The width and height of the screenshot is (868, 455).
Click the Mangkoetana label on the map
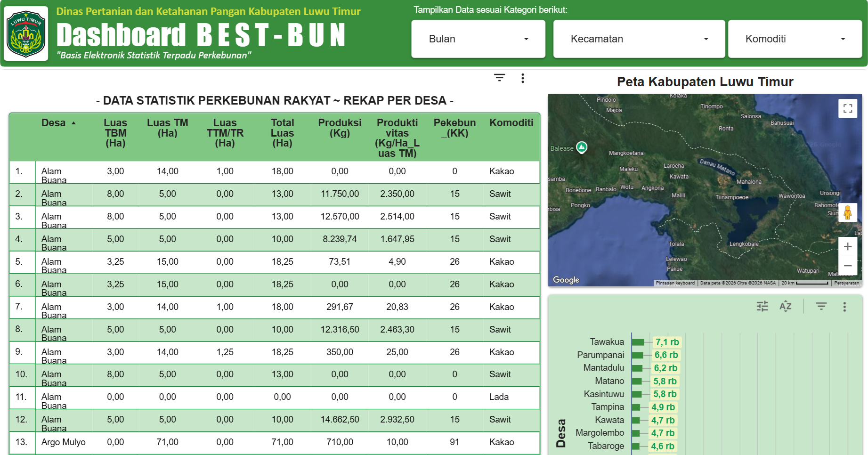point(626,153)
